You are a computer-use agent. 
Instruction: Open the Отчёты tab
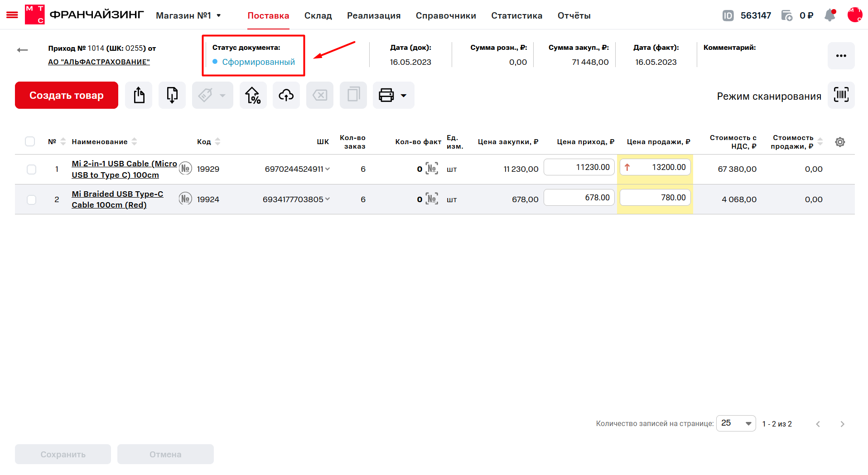point(574,15)
